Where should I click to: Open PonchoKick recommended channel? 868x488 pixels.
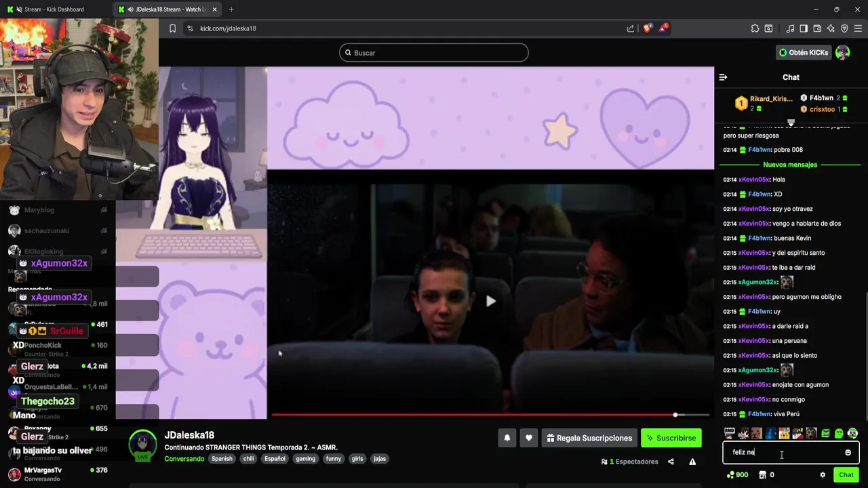click(x=58, y=349)
